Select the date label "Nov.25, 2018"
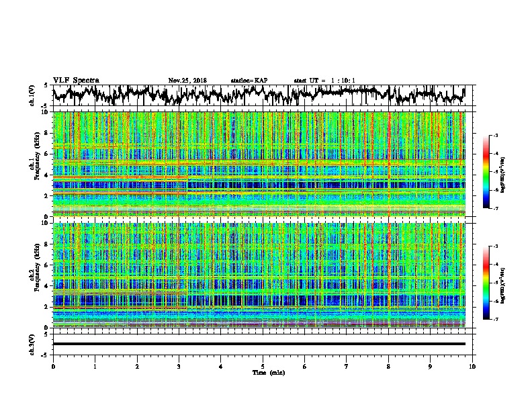This screenshot has width=532, height=411. pyautogui.click(x=187, y=81)
